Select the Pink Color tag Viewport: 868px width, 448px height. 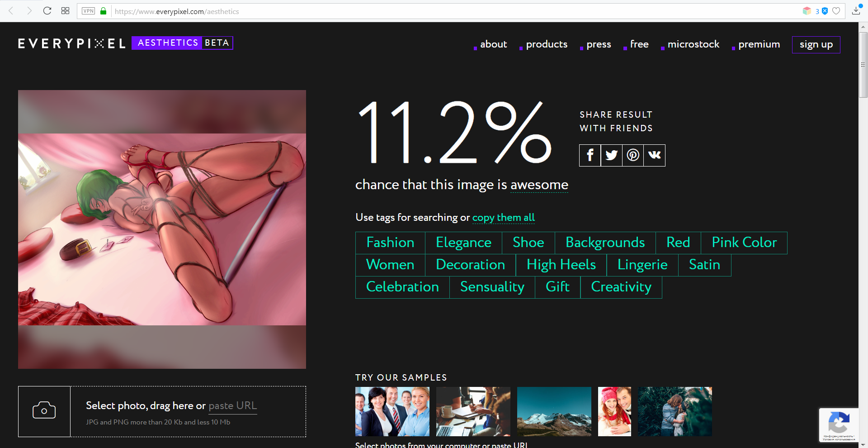coord(744,243)
